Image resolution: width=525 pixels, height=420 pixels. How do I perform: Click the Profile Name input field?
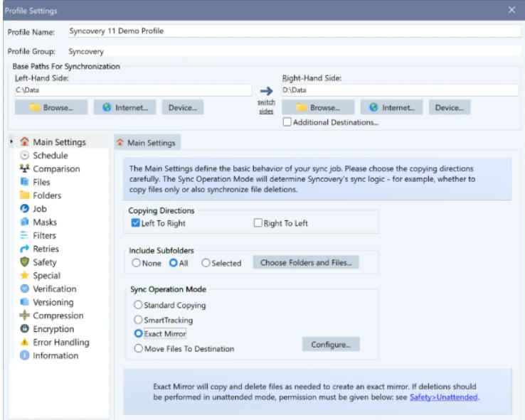294,31
